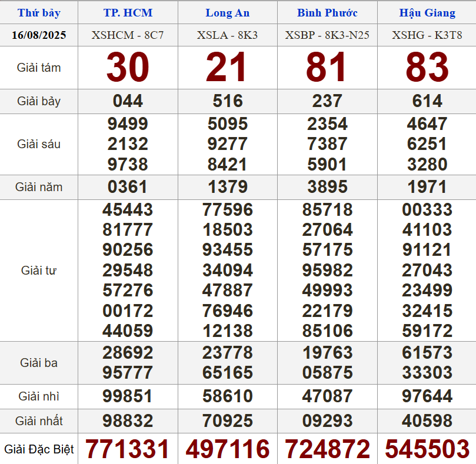This screenshot has width=476, height=464.
Task: Click Long An Giải bảy number 516
Action: pyautogui.click(x=228, y=101)
